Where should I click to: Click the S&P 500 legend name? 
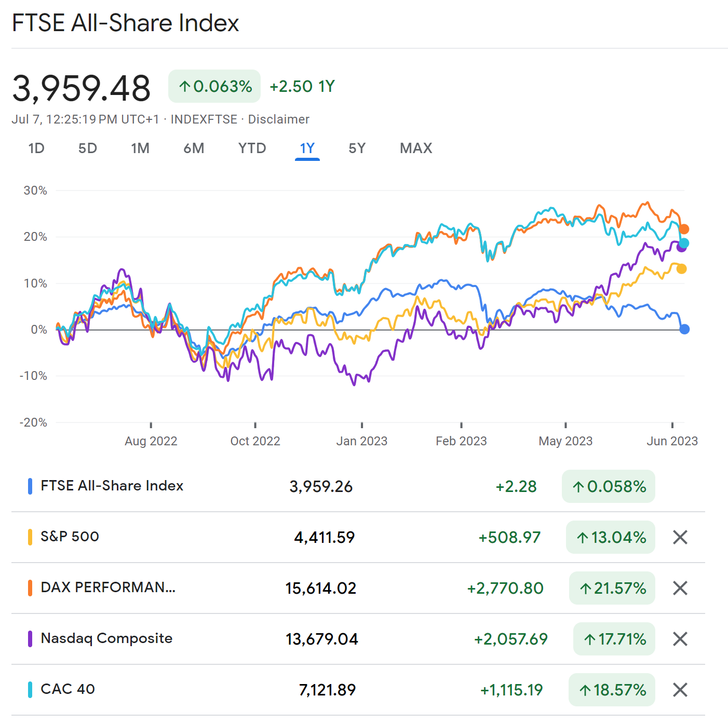coord(70,537)
